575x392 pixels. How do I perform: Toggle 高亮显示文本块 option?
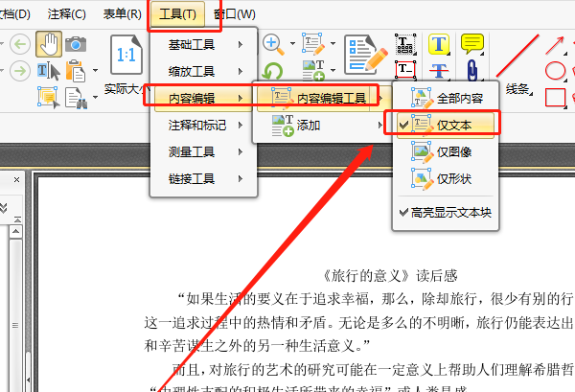(446, 213)
